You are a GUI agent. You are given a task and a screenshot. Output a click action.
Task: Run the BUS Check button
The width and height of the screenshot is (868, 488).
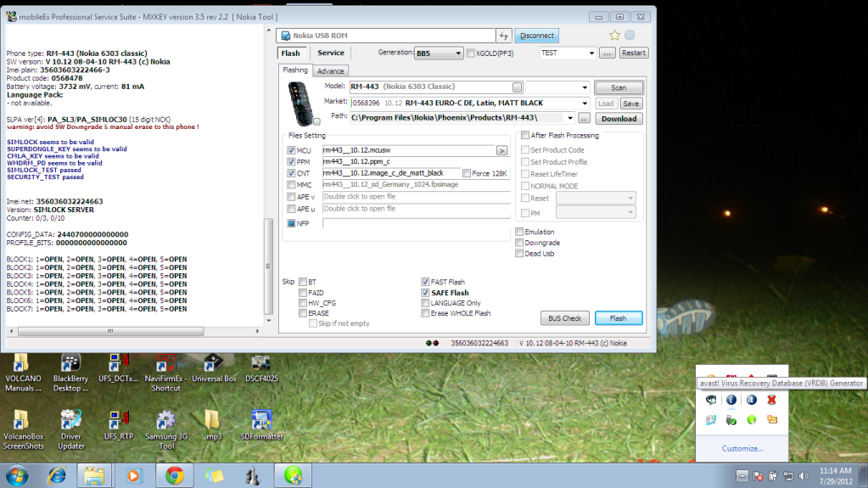pos(564,318)
